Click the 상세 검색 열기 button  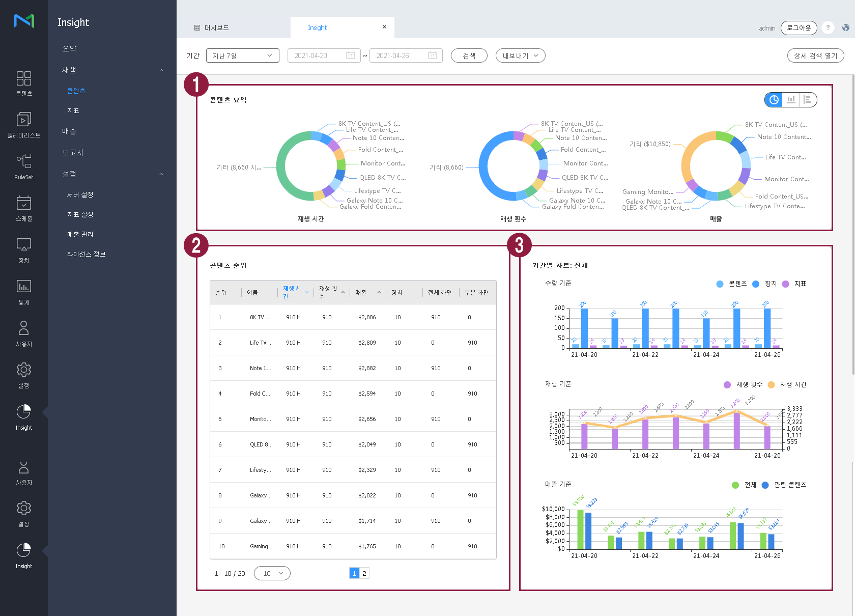click(x=815, y=55)
